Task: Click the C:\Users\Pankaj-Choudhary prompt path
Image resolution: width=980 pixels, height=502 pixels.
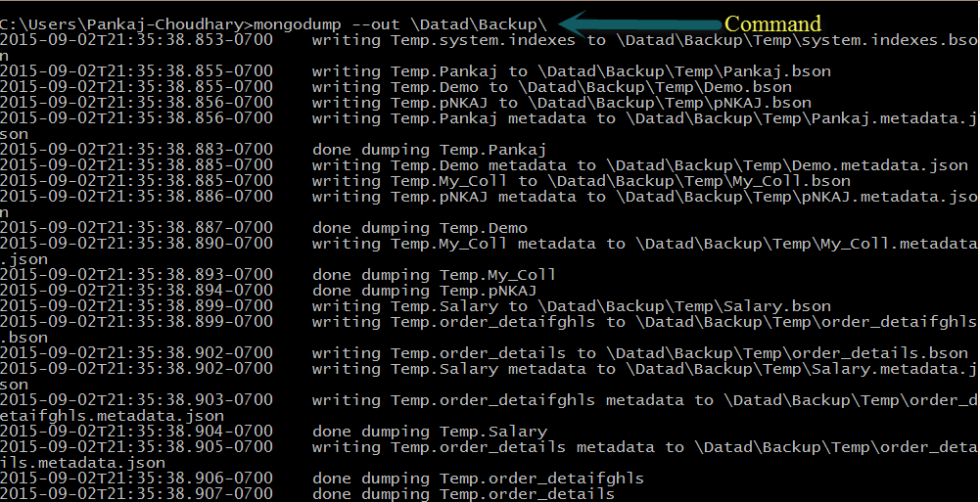Action: 125,23
